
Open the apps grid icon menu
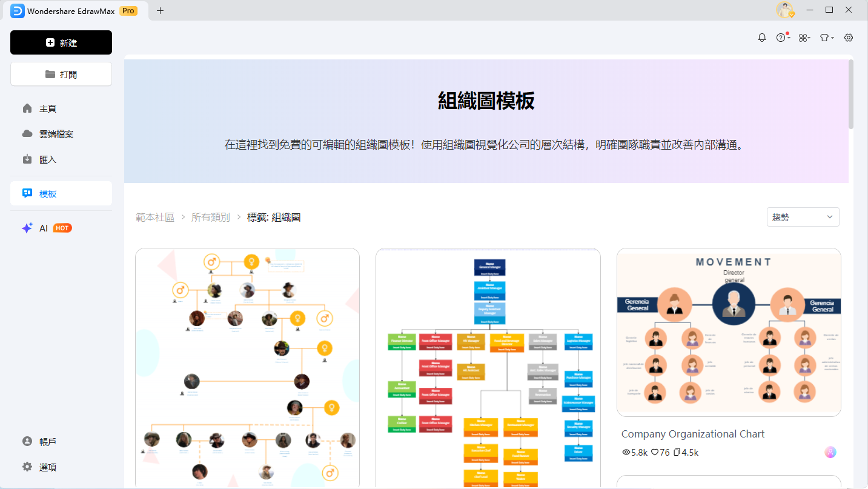[803, 38]
